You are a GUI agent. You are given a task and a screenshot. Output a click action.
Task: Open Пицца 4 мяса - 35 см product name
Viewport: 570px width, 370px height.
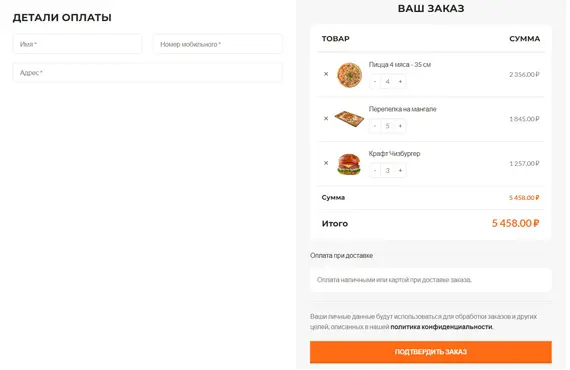[400, 64]
